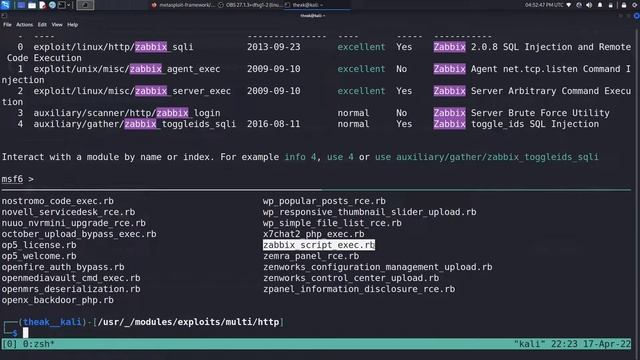This screenshot has height=360, width=640.
Task: Click exploit/unix/misc/zabbix_agent_exec module path
Action: coord(127,69)
